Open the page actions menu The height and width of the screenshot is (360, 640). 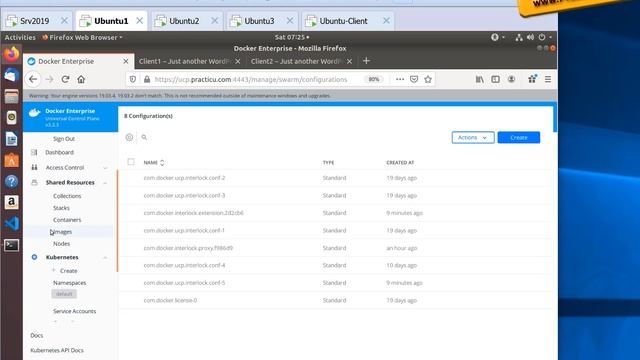click(x=400, y=79)
